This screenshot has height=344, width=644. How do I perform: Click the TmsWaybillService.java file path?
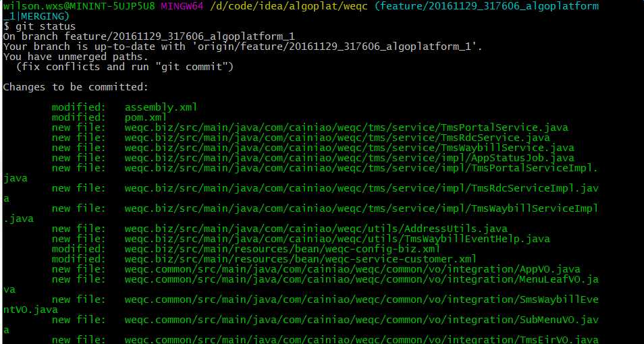click(x=350, y=148)
